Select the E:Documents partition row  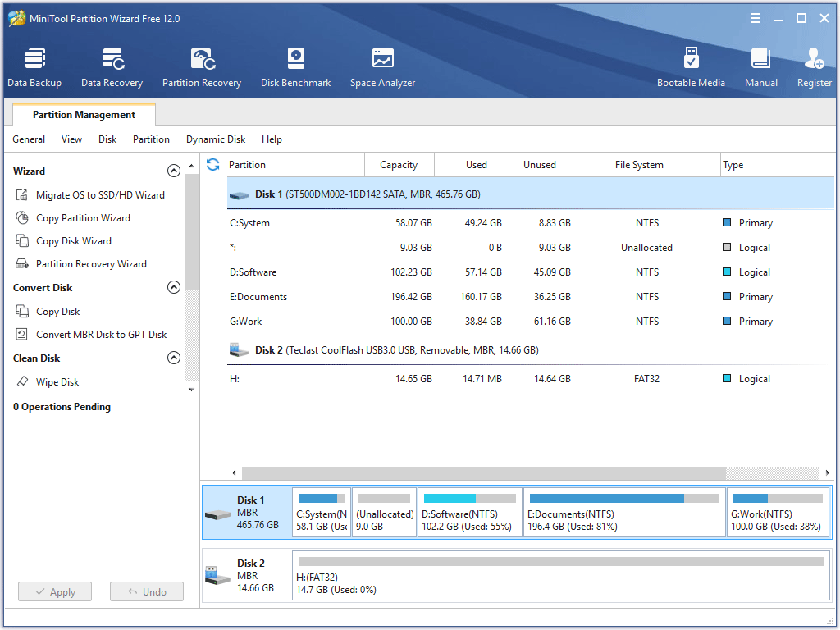click(531, 297)
